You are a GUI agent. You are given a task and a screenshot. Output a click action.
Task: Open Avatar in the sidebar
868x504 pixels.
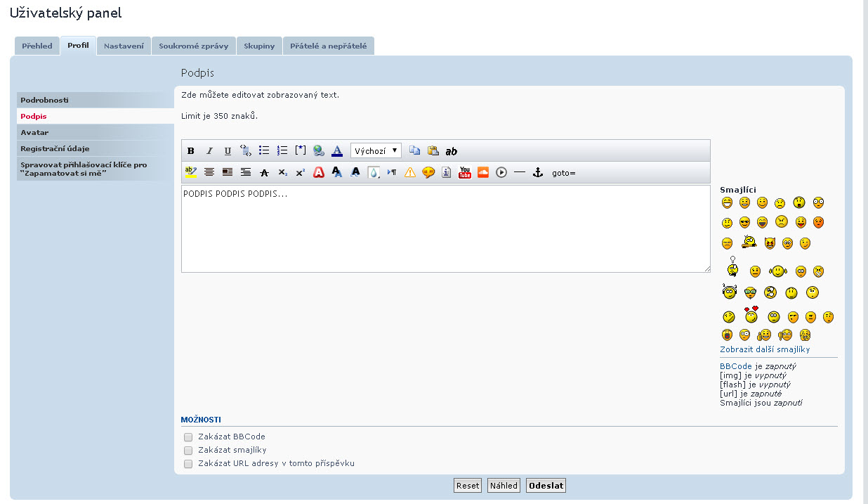tap(34, 132)
